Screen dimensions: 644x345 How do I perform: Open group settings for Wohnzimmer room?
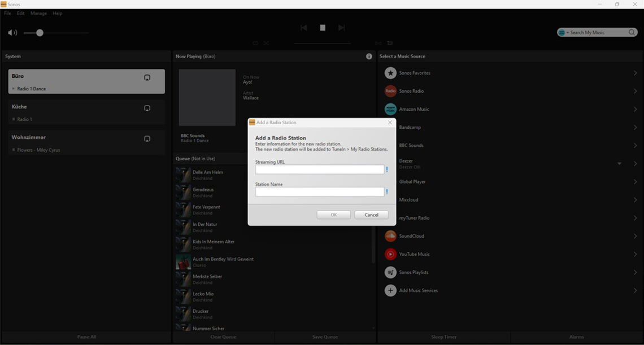pos(147,139)
